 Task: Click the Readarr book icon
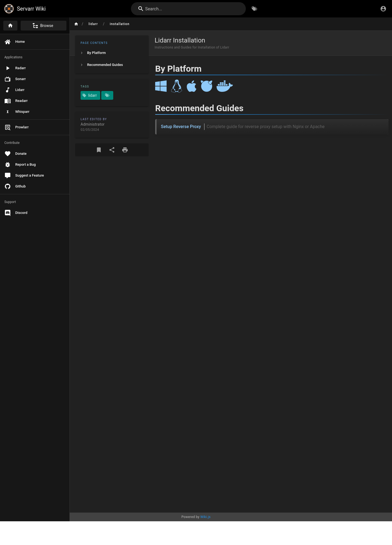tap(8, 101)
